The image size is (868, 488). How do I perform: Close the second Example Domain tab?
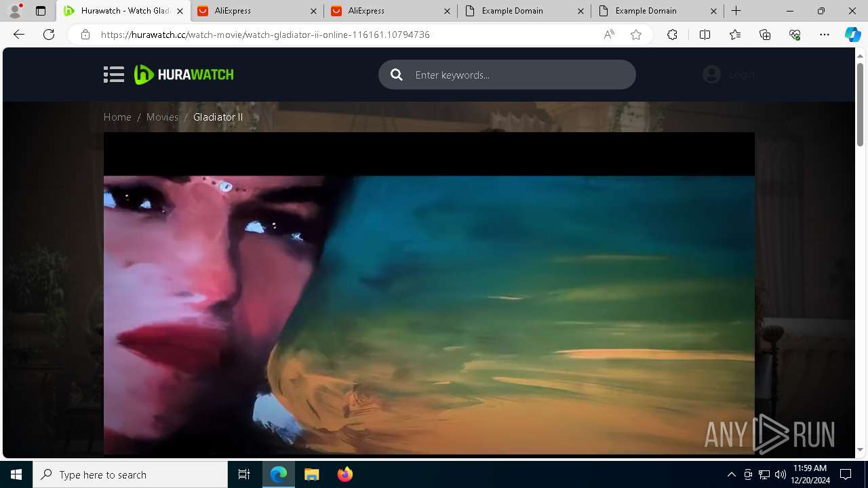click(714, 11)
